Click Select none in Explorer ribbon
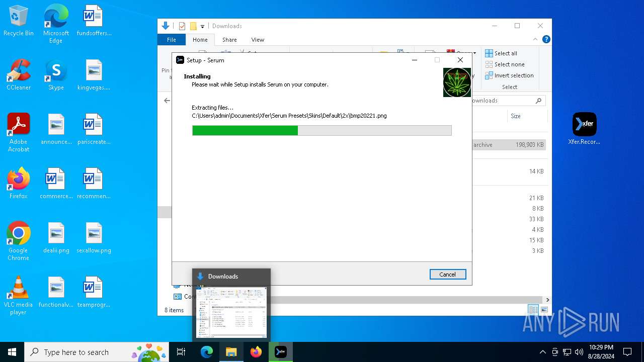The width and height of the screenshot is (644, 362). click(x=505, y=64)
